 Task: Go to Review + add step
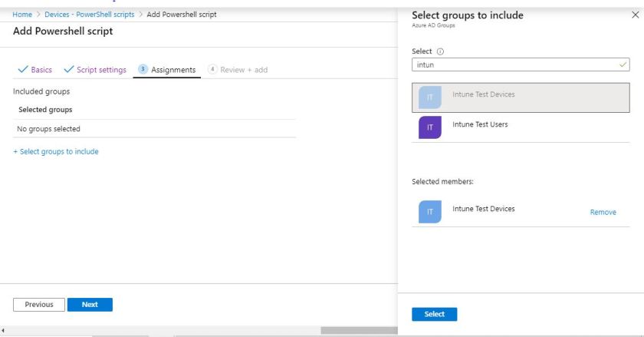[238, 70]
